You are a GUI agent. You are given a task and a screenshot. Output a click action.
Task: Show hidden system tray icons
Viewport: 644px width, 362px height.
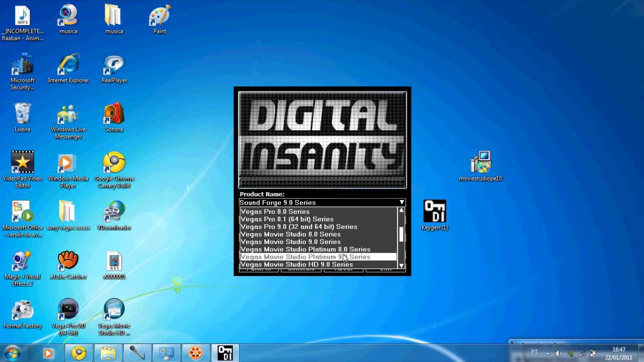pos(547,353)
